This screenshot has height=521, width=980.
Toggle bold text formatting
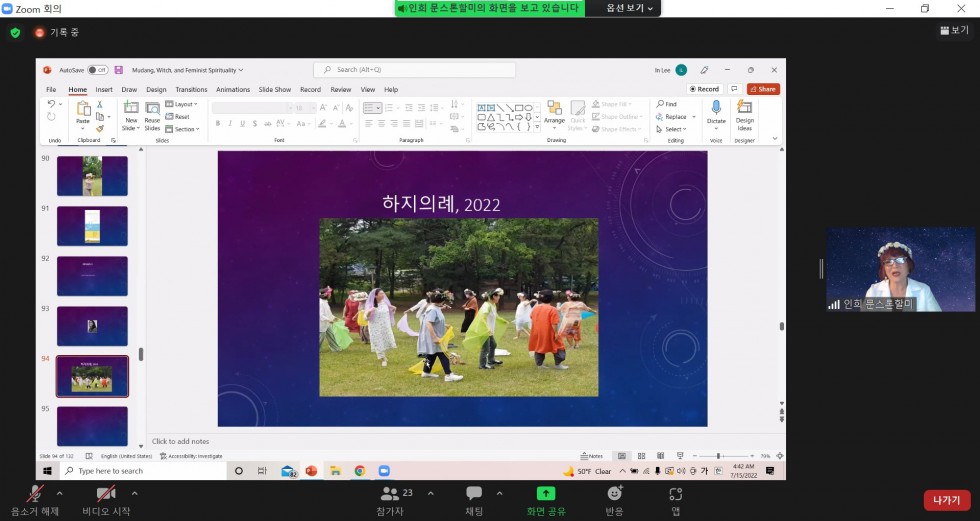[217, 124]
